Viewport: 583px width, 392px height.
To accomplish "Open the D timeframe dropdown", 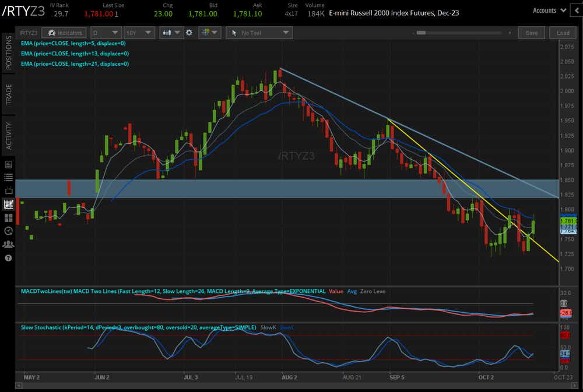I will [104, 33].
